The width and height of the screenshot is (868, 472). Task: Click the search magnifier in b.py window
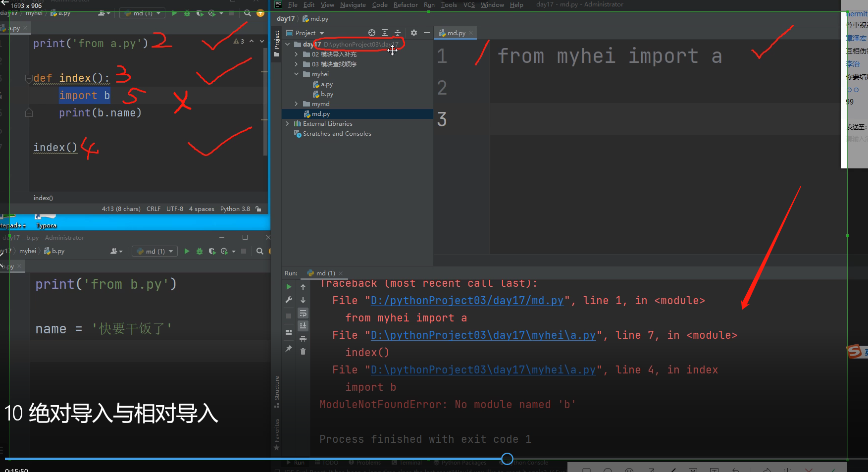click(260, 251)
